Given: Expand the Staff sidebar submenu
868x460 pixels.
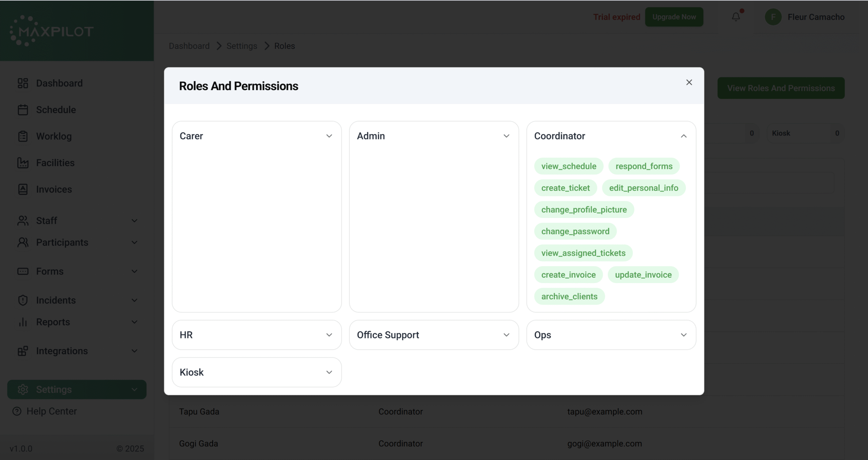Looking at the screenshot, I should [134, 221].
